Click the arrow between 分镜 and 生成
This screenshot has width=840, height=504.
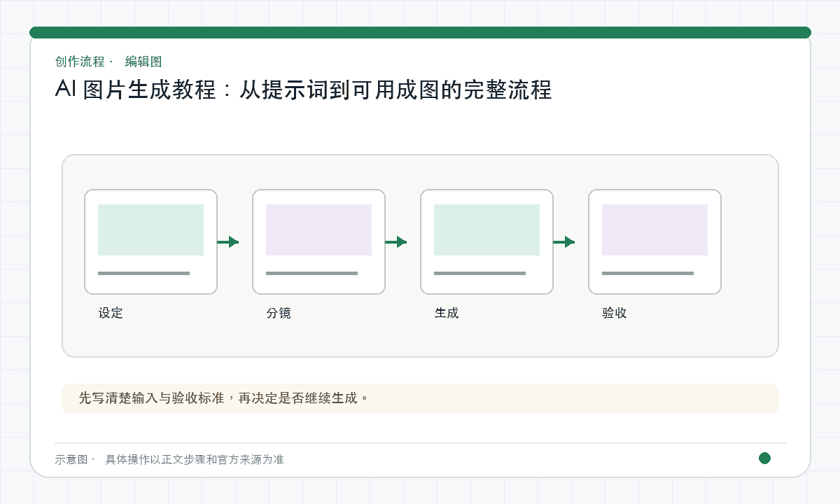[x=396, y=242]
